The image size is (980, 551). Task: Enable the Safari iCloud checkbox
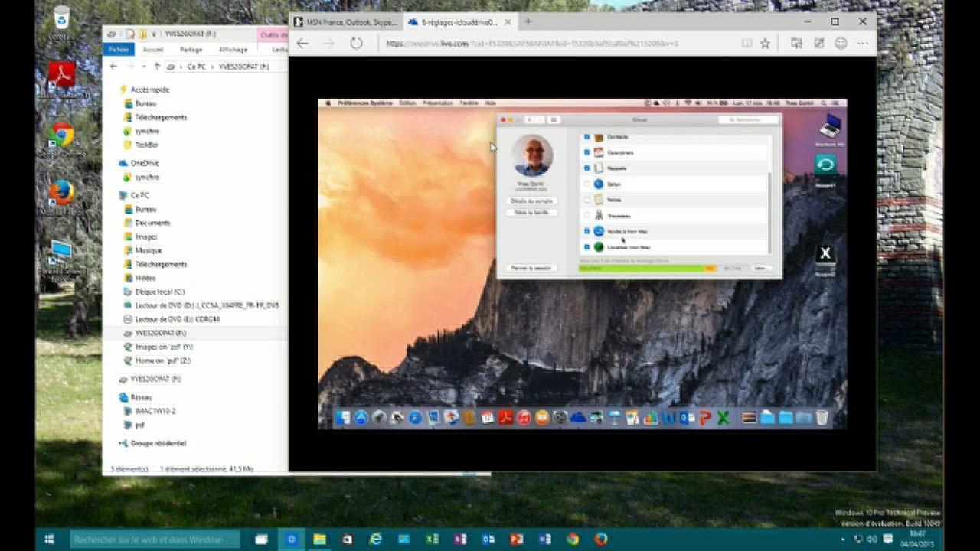[x=587, y=184]
